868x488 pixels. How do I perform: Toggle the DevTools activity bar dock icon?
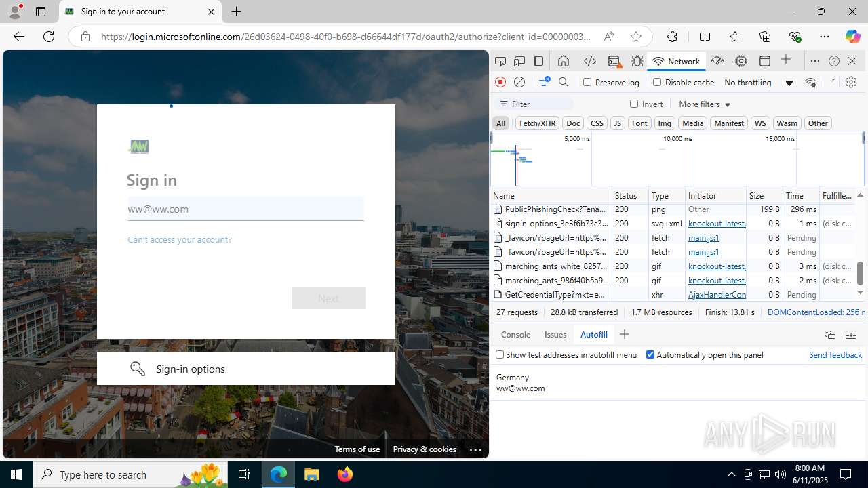click(x=538, y=61)
